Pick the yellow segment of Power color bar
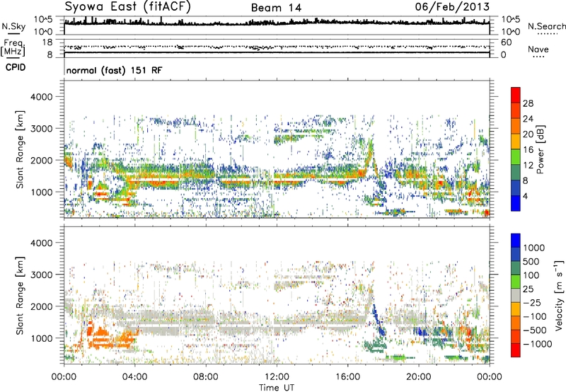566x392 pixels. point(516,142)
